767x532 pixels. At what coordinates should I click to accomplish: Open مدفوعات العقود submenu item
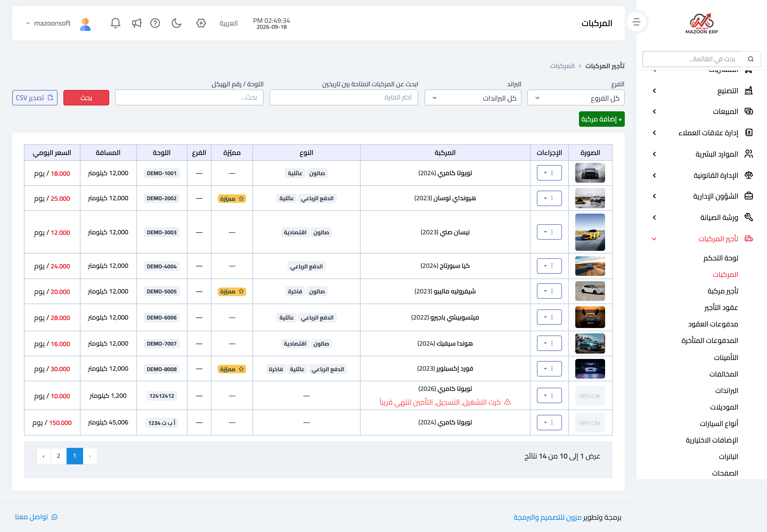coord(713,324)
